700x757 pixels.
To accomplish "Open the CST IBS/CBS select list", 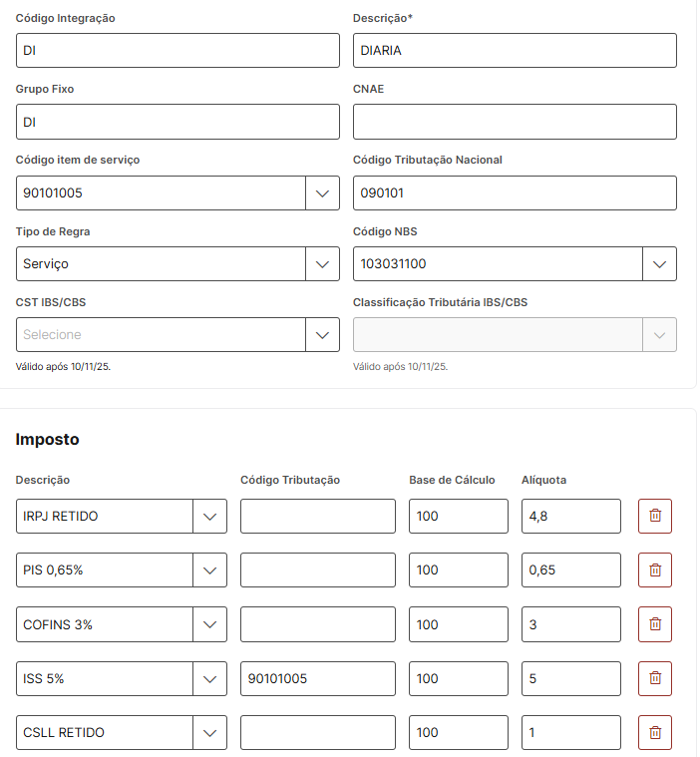I will [x=321, y=334].
